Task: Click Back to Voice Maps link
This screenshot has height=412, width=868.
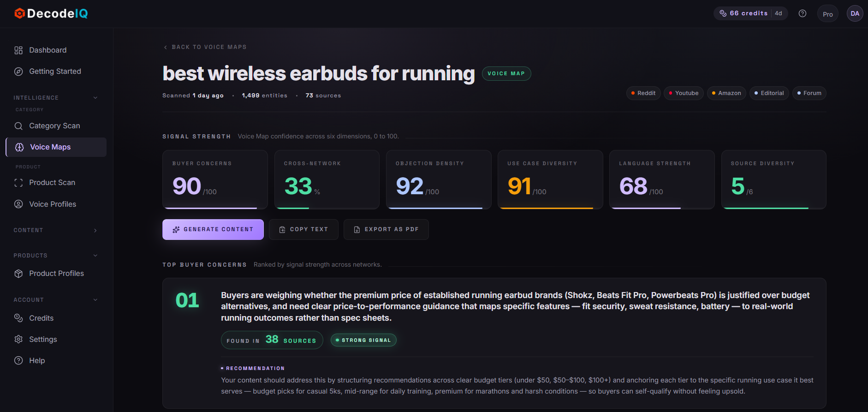Action: coord(205,47)
